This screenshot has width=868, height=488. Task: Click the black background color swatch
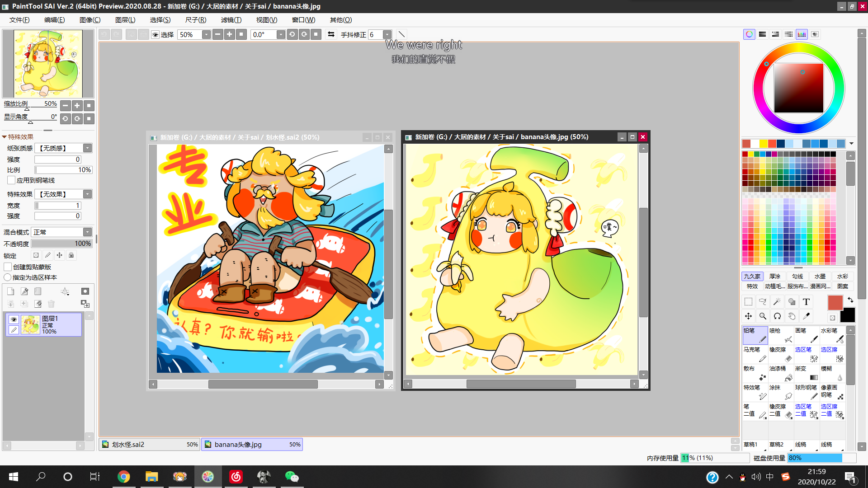[848, 315]
